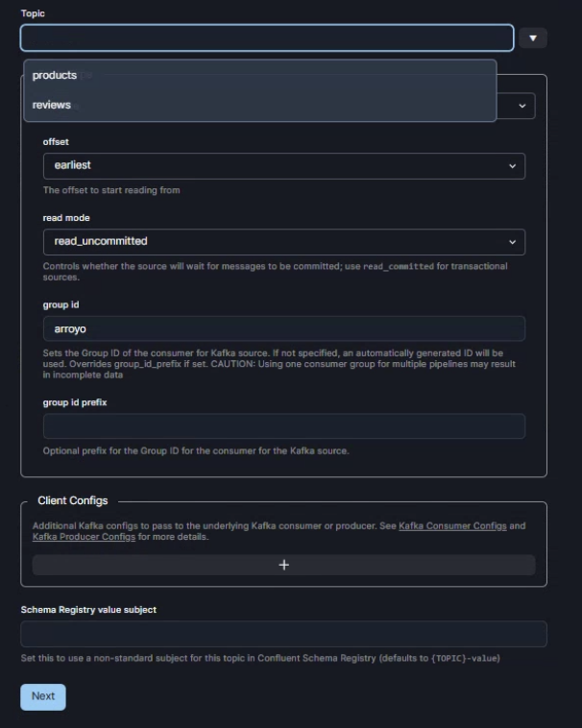Click the Next button
This screenshot has width=582, height=728.
(x=43, y=696)
